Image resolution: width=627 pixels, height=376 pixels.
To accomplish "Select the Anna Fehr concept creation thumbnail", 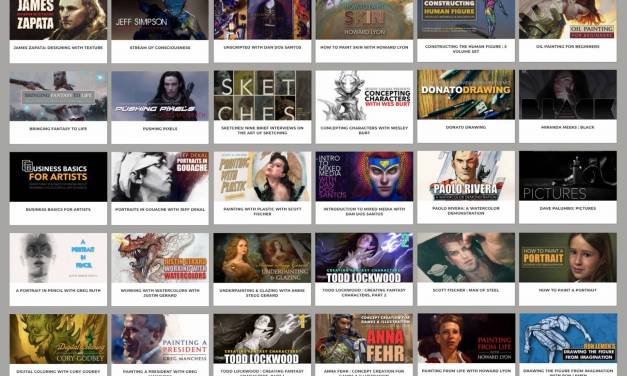I will click(364, 338).
